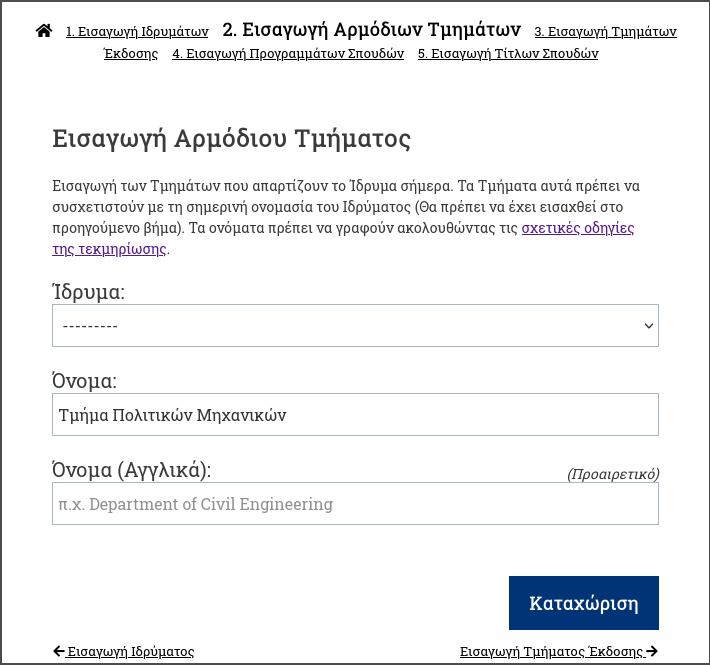
Task: Select current step 2. Εισαγωγή Αρμόδιων Τμημάτων
Action: coord(371,30)
